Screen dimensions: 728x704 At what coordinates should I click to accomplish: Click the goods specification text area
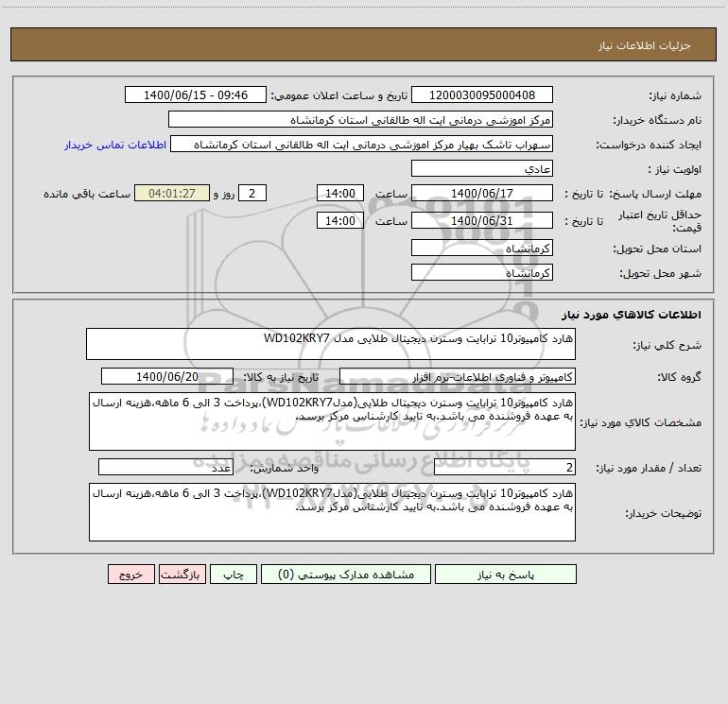(332, 421)
